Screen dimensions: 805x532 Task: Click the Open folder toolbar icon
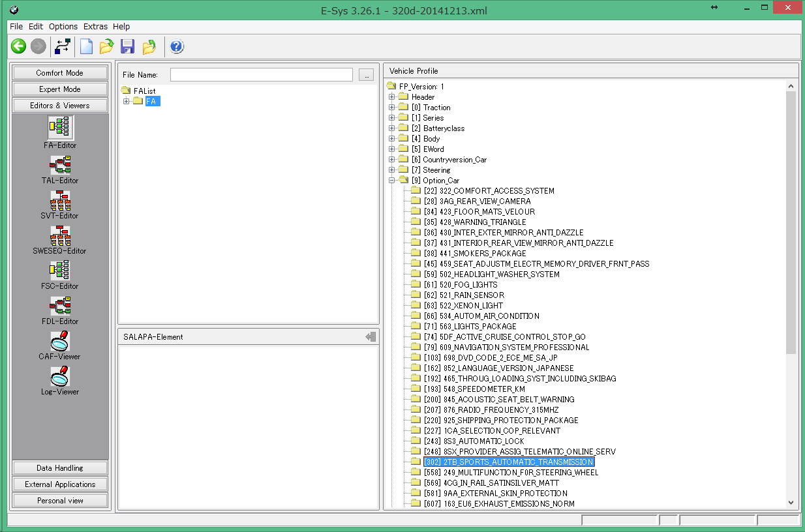(107, 46)
